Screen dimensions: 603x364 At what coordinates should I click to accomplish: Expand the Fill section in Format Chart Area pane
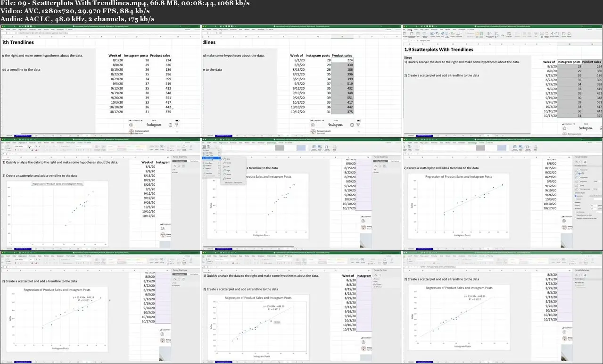(x=375, y=170)
